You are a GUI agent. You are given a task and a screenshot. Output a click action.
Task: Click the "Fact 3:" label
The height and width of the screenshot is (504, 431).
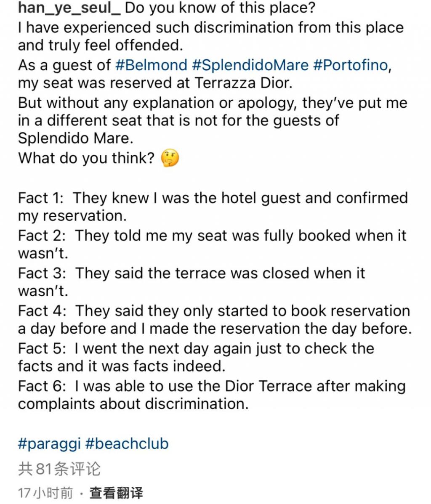pyautogui.click(x=42, y=273)
